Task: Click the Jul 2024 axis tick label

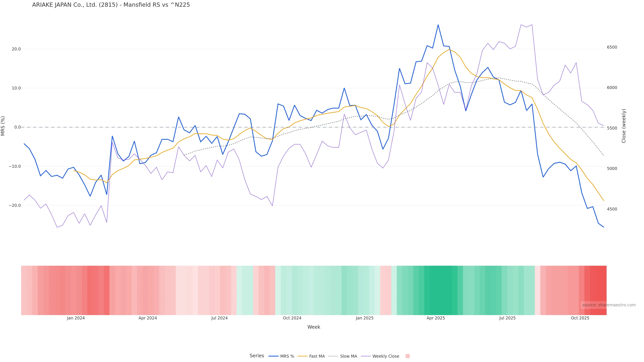Action: pyautogui.click(x=219, y=318)
